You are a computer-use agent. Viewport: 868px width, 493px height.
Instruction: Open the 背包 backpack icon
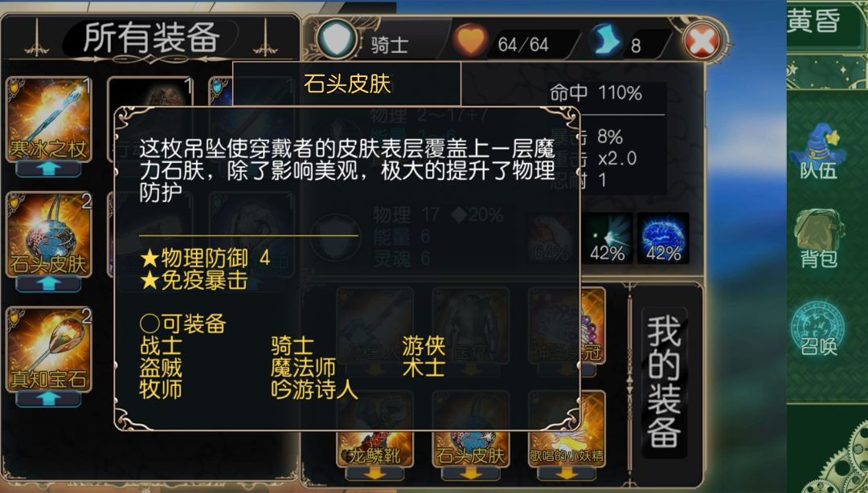point(817,238)
